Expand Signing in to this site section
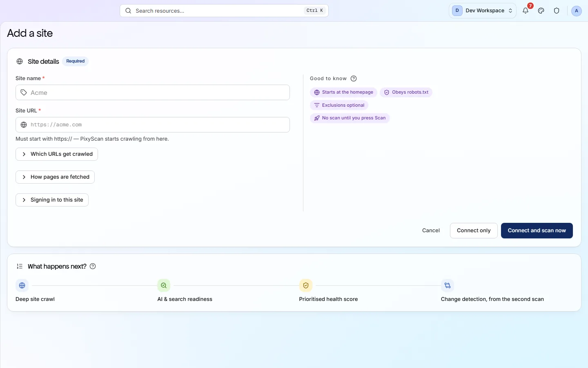 pos(52,200)
